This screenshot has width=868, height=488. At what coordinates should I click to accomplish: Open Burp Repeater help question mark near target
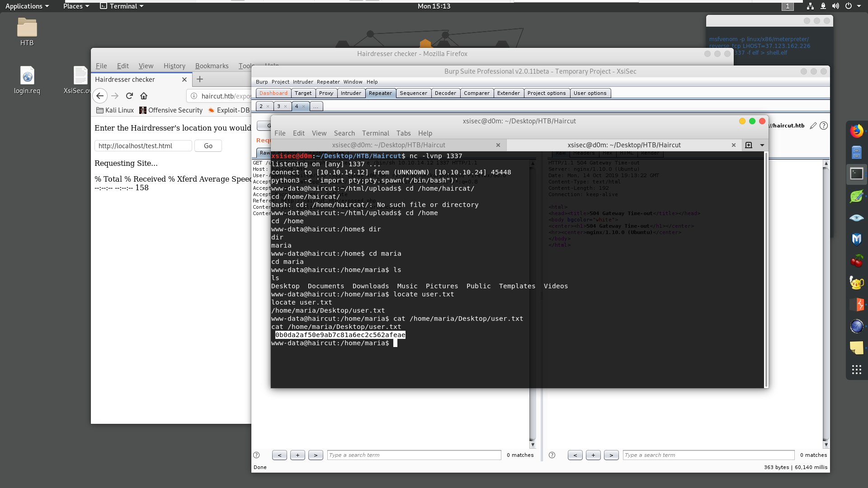824,126
